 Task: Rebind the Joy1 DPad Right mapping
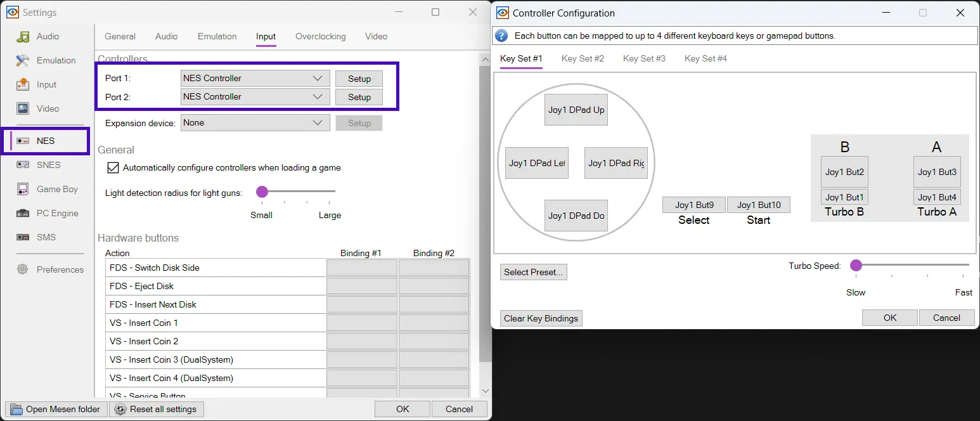tap(616, 163)
